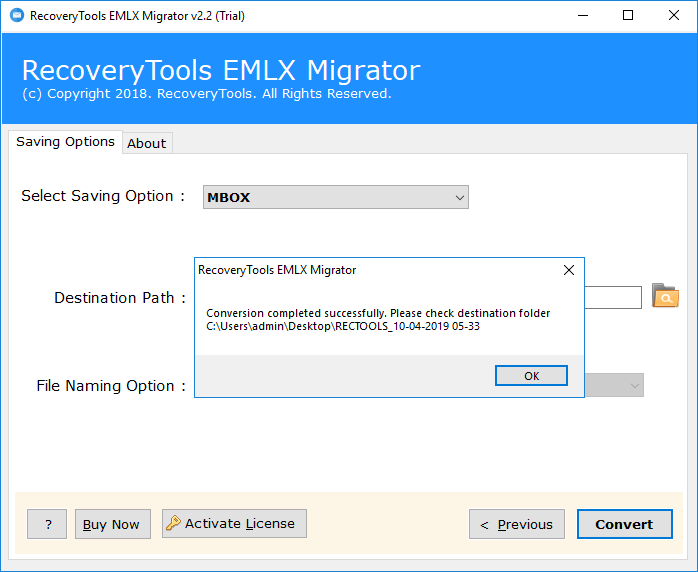Image resolution: width=698 pixels, height=572 pixels.
Task: Browse for destination folder icon
Action: [x=665, y=296]
